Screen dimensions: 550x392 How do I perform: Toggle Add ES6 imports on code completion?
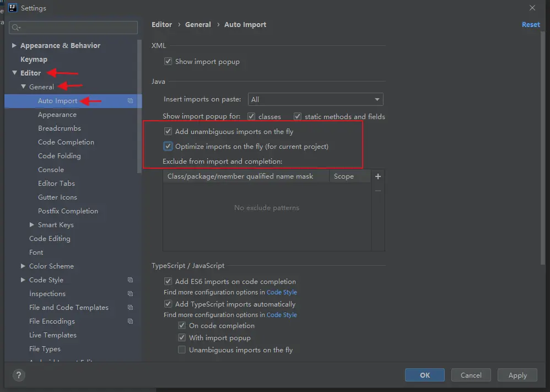(x=168, y=281)
